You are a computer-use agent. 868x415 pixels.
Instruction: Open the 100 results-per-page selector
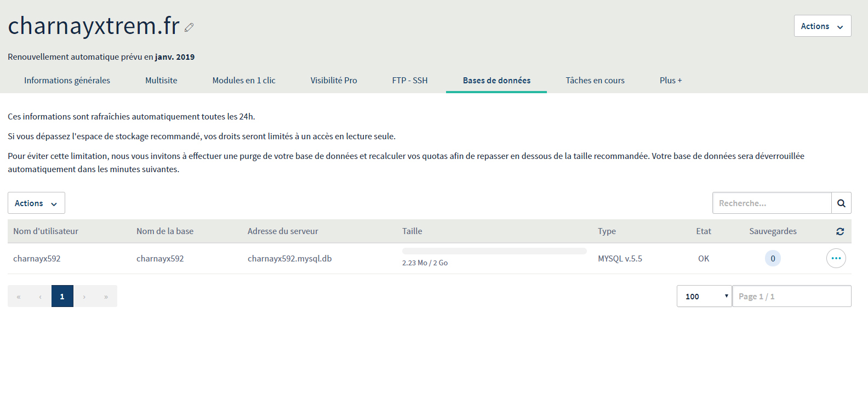[704, 296]
